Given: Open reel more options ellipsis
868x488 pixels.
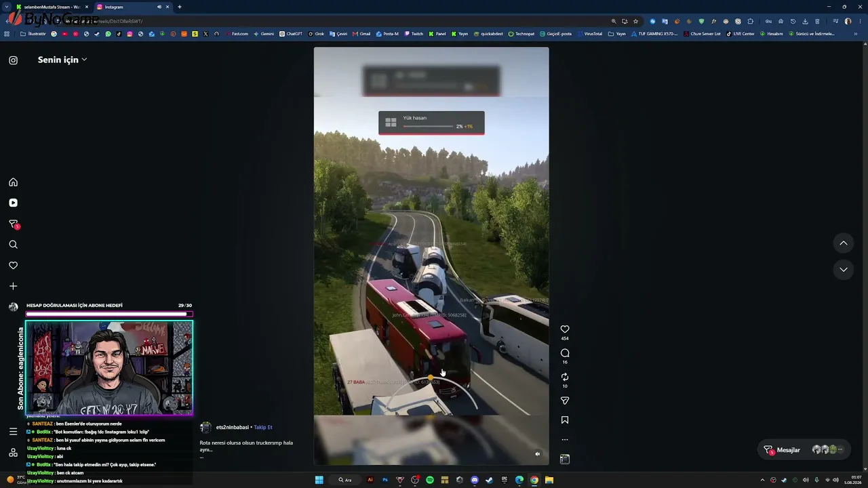Looking at the screenshot, I should click(x=565, y=440).
